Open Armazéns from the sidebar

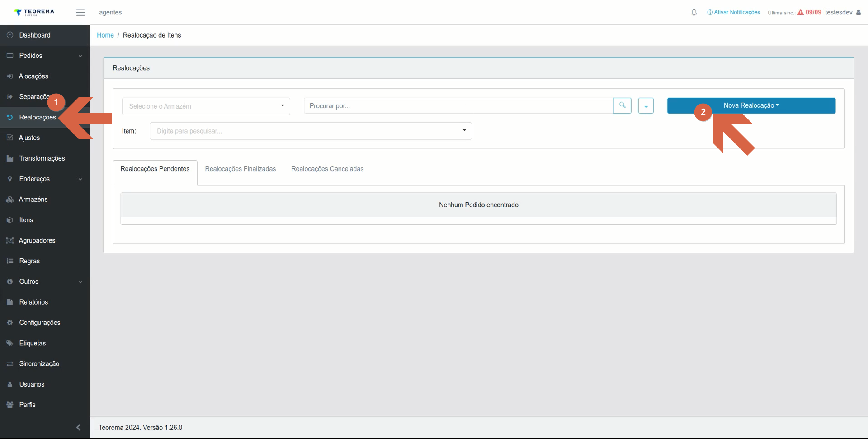tap(44, 200)
